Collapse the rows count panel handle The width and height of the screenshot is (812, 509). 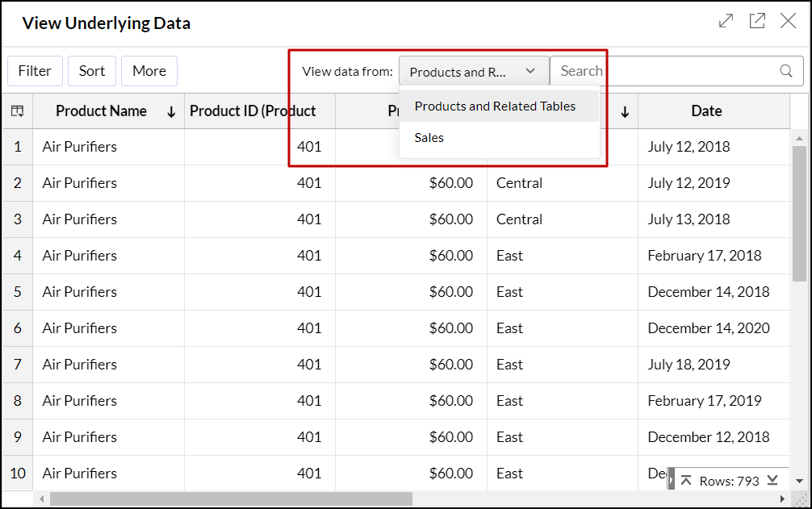(672, 481)
